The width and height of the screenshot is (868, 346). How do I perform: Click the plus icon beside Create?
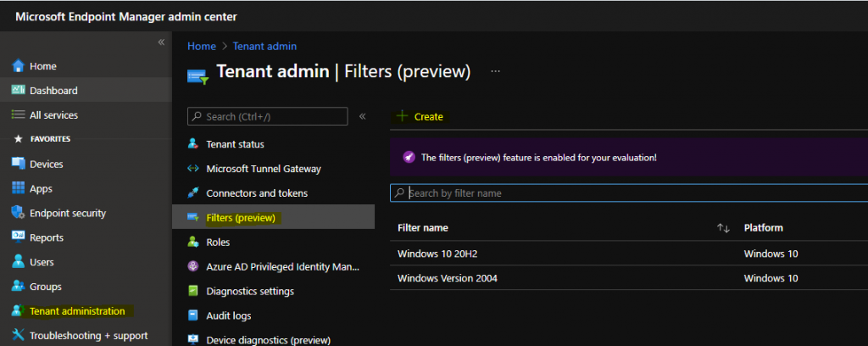point(401,116)
